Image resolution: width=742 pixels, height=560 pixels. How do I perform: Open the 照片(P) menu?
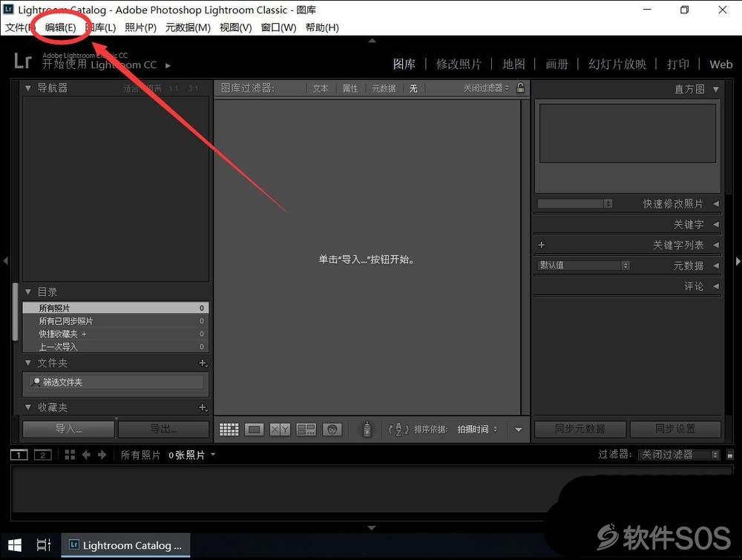coord(140,27)
